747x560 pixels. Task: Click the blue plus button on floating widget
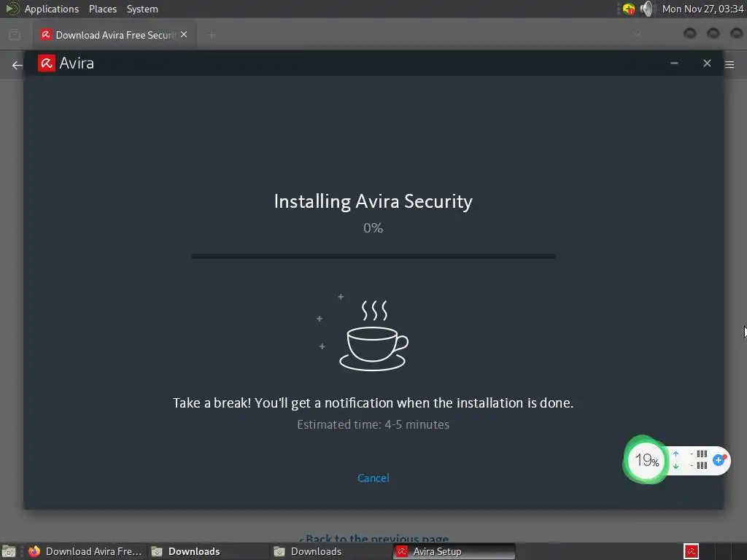[719, 460]
